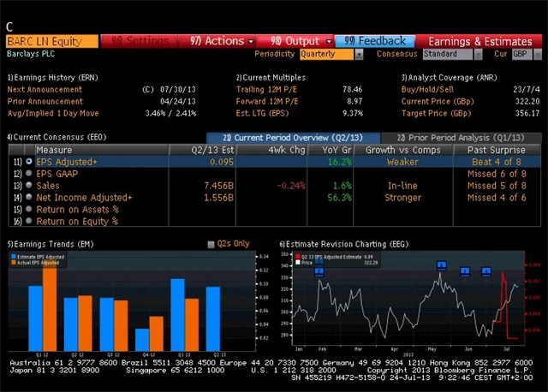Click the white Price legend icon

pos(296,262)
